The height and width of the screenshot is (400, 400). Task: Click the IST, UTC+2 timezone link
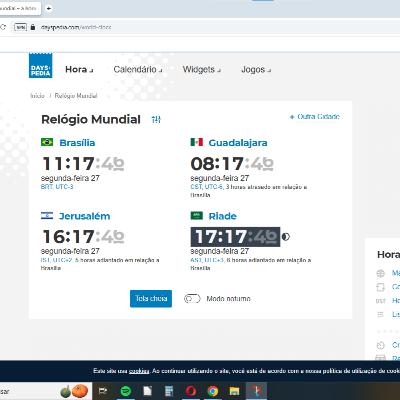coord(56,260)
